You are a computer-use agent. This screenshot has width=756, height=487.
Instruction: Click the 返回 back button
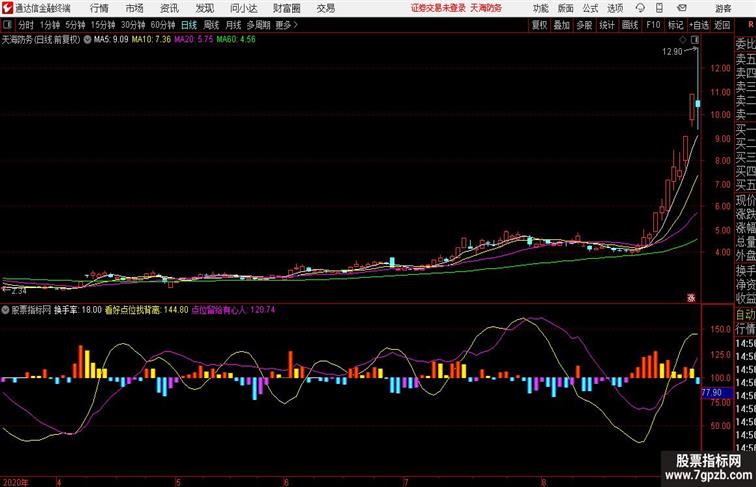pos(722,25)
